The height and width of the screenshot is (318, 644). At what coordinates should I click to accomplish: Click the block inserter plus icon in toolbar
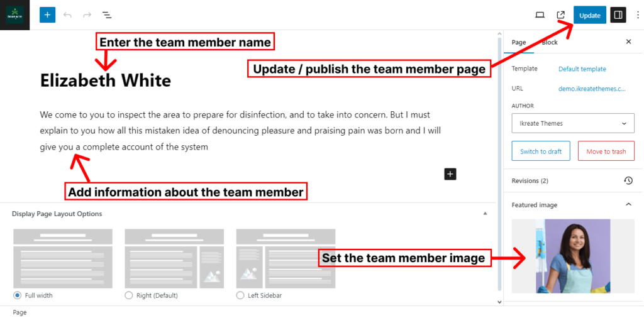(x=48, y=15)
